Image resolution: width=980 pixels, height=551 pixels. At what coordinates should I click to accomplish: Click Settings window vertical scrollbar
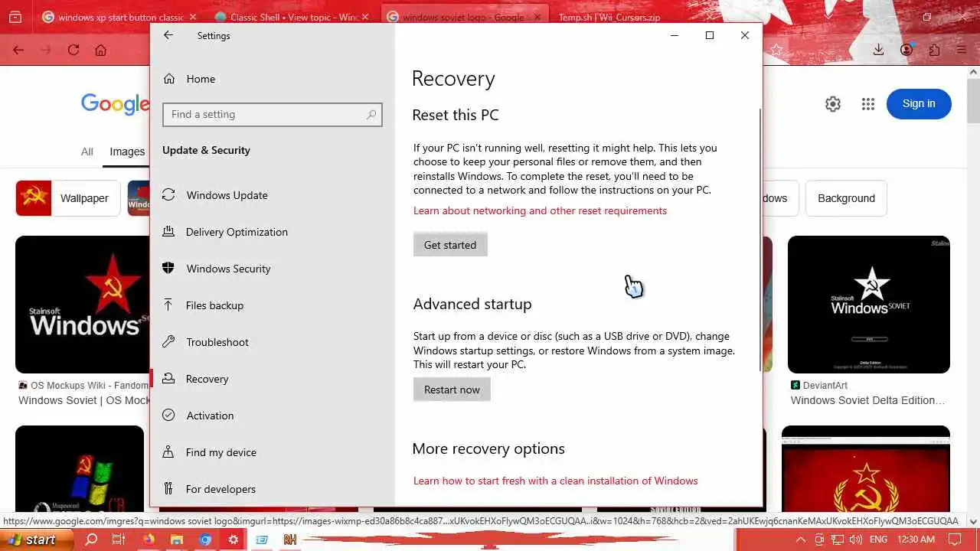[x=760, y=240]
